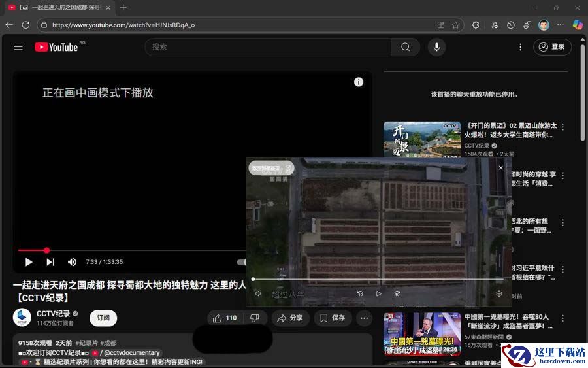Open options for 和时尚的穿越 video
588x368 pixels.
point(563,176)
